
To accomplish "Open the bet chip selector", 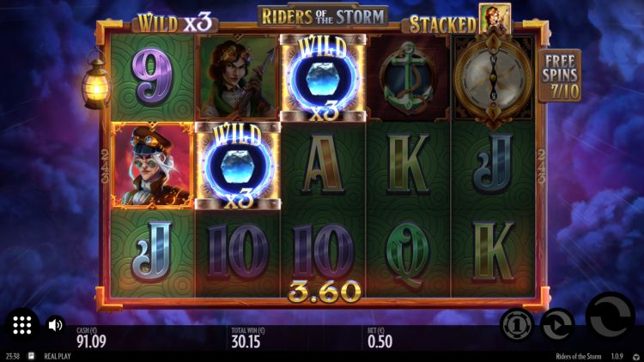I will pyautogui.click(x=517, y=325).
